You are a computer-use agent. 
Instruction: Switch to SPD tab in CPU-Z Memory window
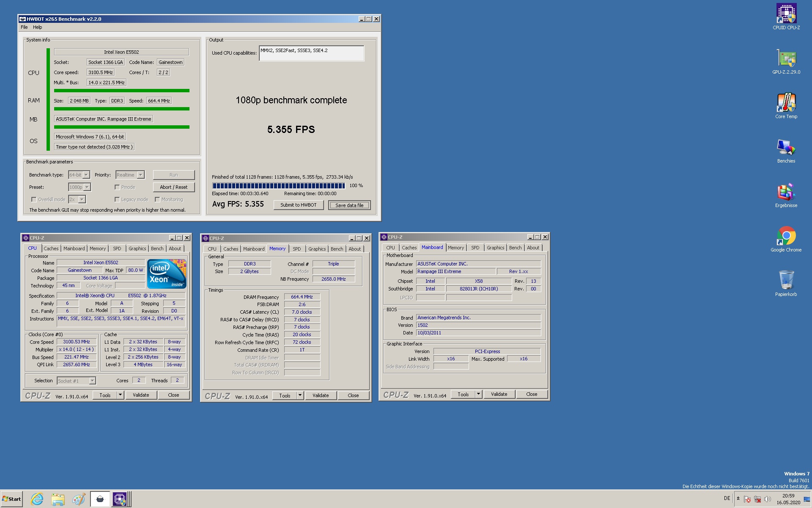click(x=297, y=249)
